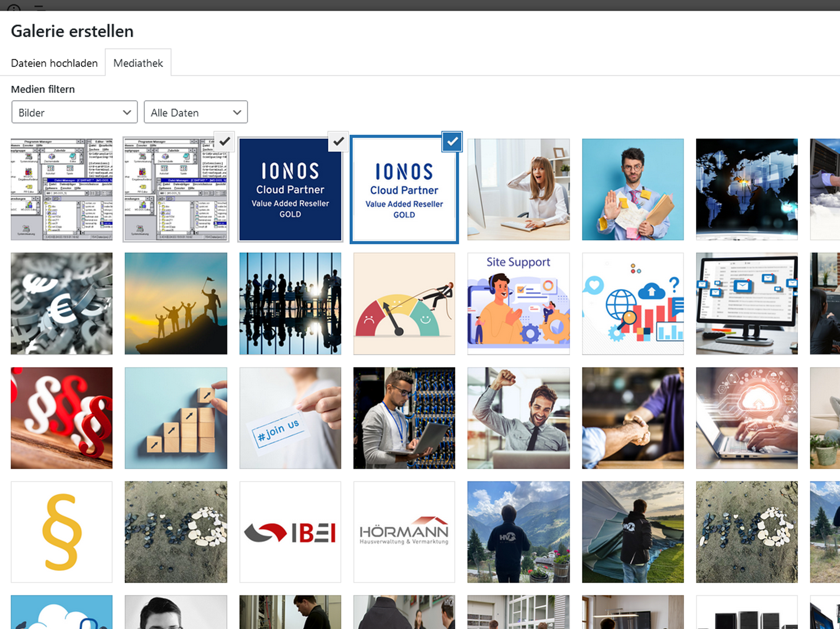This screenshot has width=840, height=629.
Task: Select the HÖRMANN Hausverwaltung logo
Action: (404, 532)
